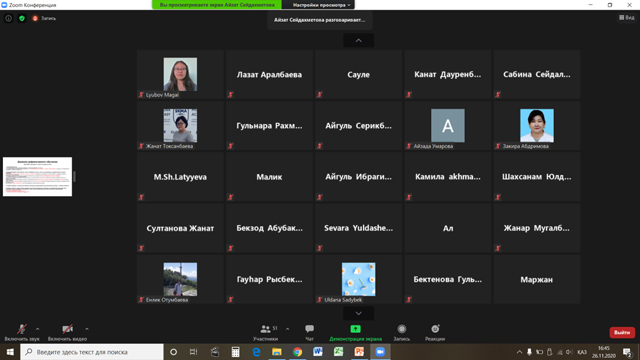Screen dimensions: 640x360
Task: Select the shared document thumbnail
Action: click(x=38, y=177)
